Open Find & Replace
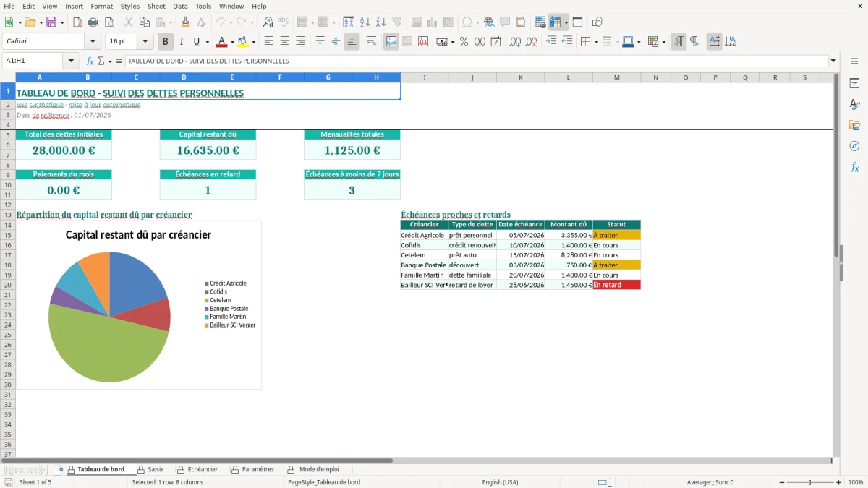The width and height of the screenshot is (868, 488). point(268,22)
